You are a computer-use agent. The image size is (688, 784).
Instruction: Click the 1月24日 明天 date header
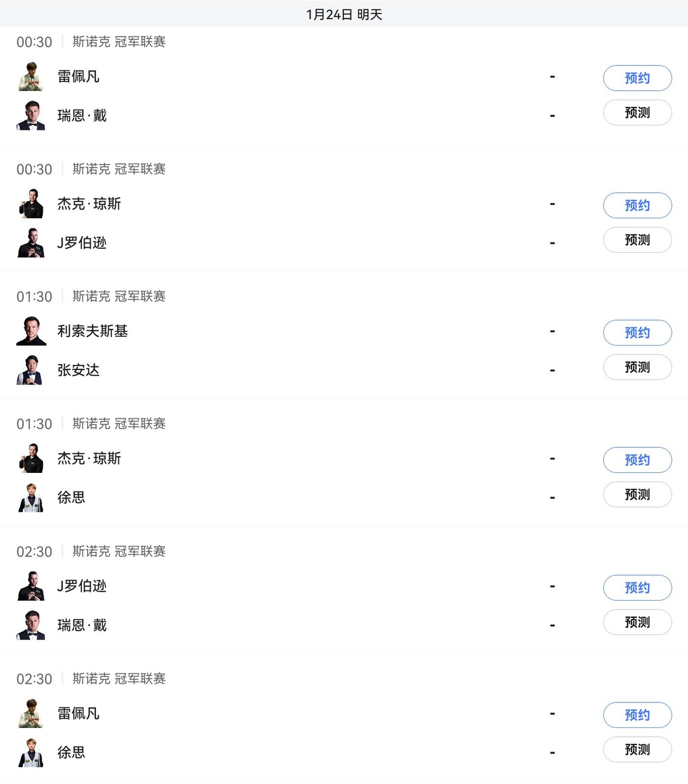pos(344,14)
